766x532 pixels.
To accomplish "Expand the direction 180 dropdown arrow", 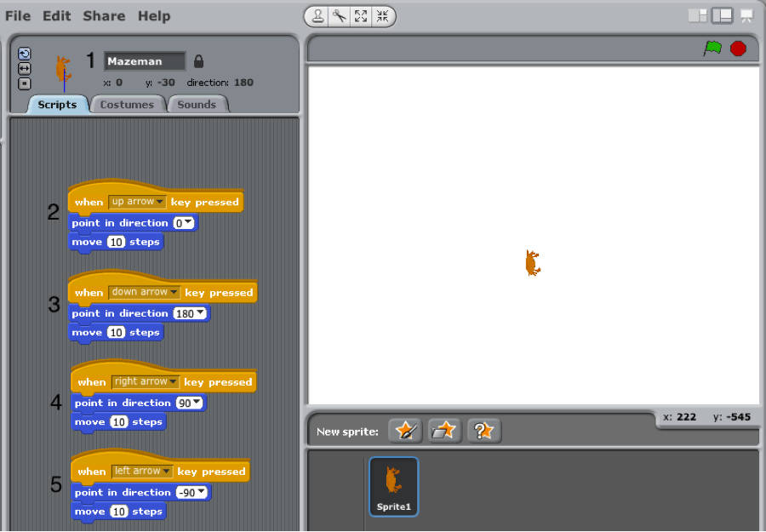I will pyautogui.click(x=200, y=313).
